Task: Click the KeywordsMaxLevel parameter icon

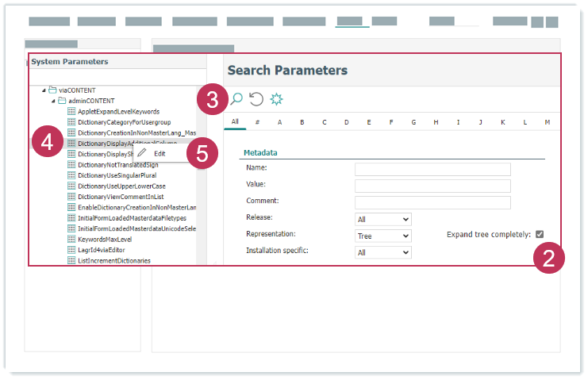Action: pos(71,239)
